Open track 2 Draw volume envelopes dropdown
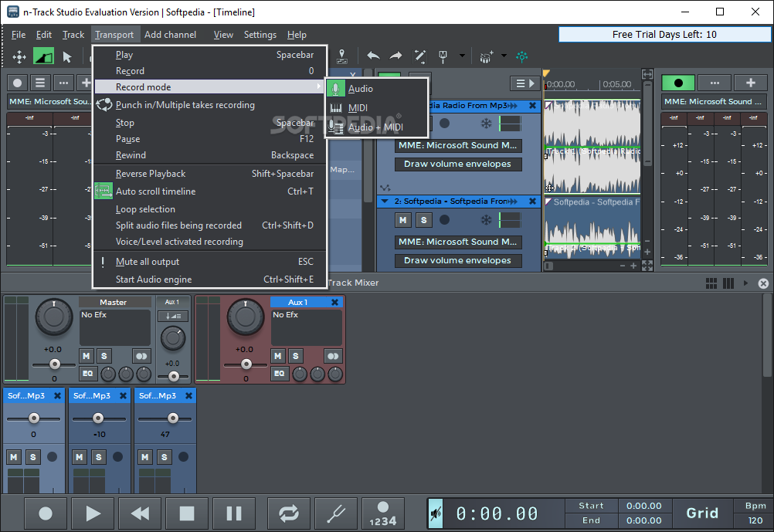Image resolution: width=774 pixels, height=532 pixels. tap(458, 260)
